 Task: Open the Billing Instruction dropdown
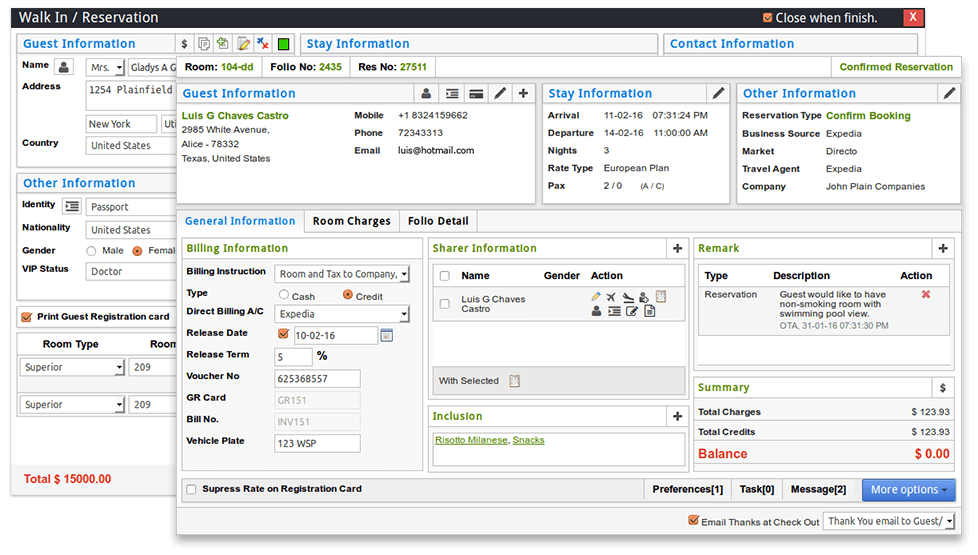click(342, 274)
